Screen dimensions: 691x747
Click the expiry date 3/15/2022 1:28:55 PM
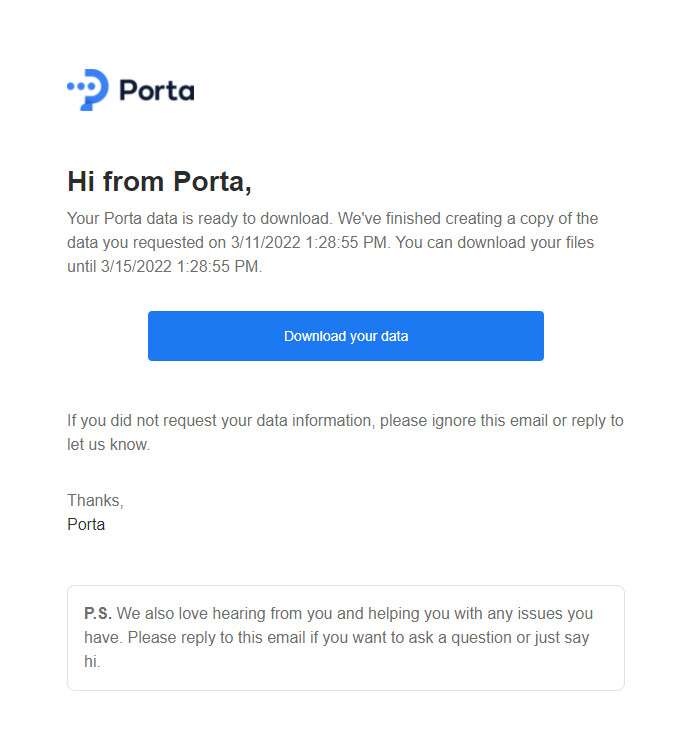coord(180,266)
